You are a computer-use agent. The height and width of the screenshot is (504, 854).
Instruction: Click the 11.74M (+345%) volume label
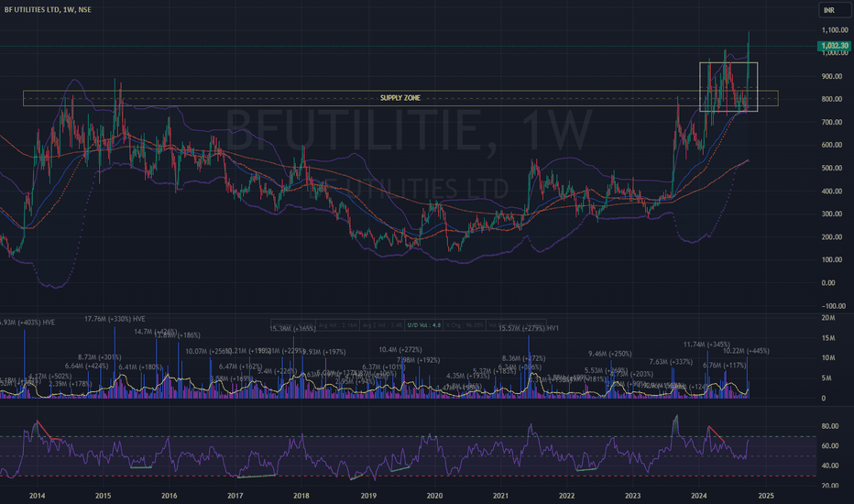click(706, 345)
